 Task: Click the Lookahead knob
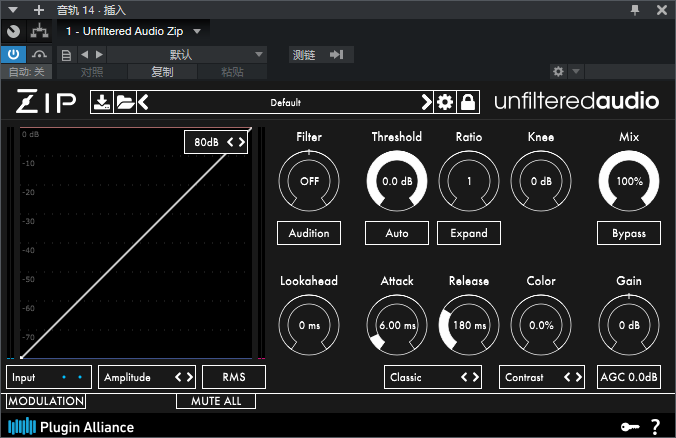coord(309,325)
